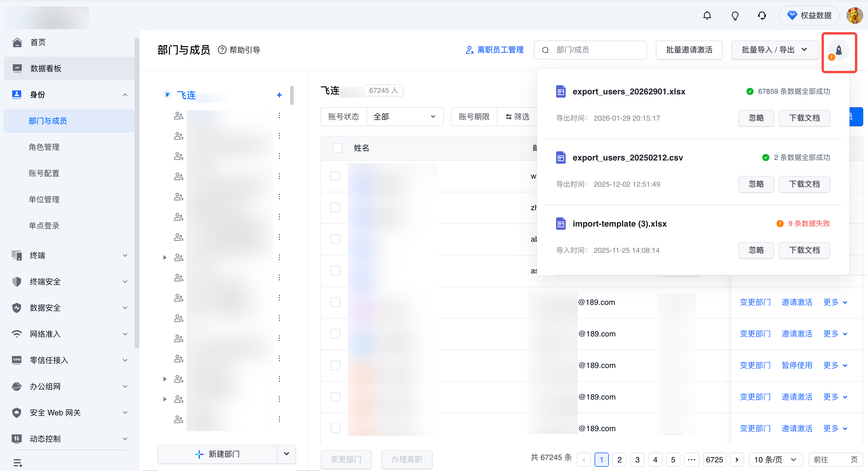Screen dimensions: 868x471
Task: Expand the 网络准入 sidebar section
Action: coord(125,334)
